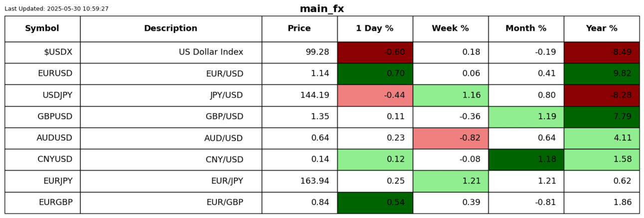
Task: Click the Week % column header
Action: (450, 28)
